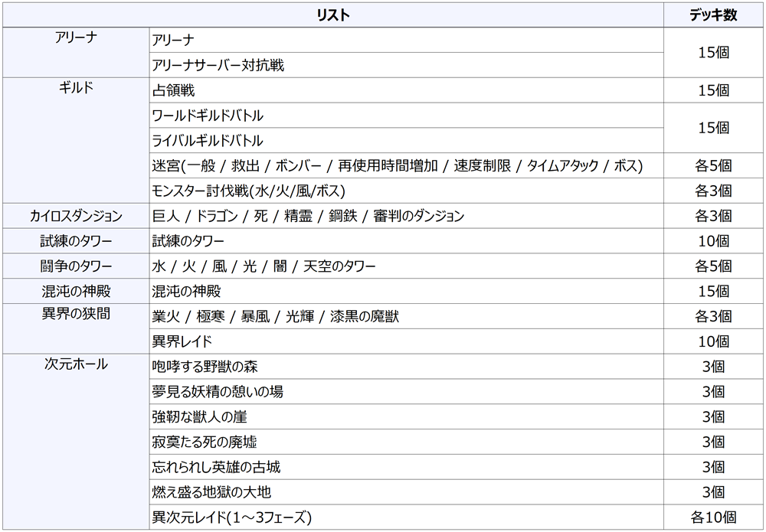
Task: Click the ギルド category cell
Action: (x=76, y=87)
